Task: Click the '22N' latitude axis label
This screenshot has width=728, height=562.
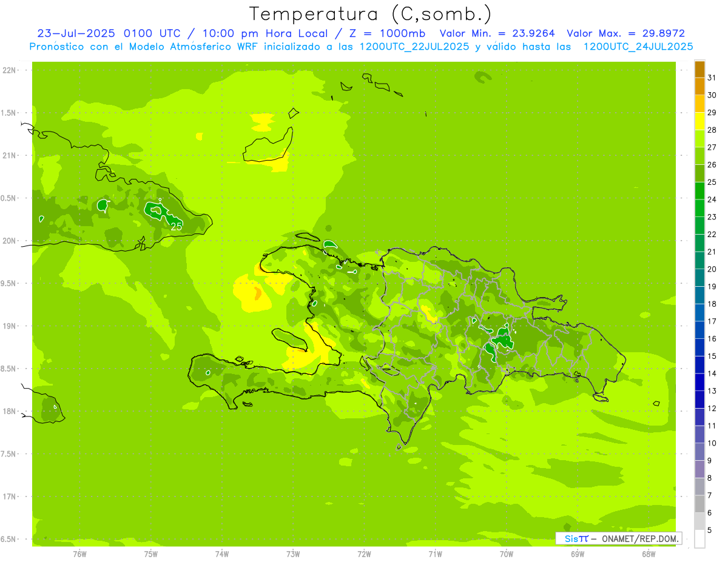Action: (9, 70)
